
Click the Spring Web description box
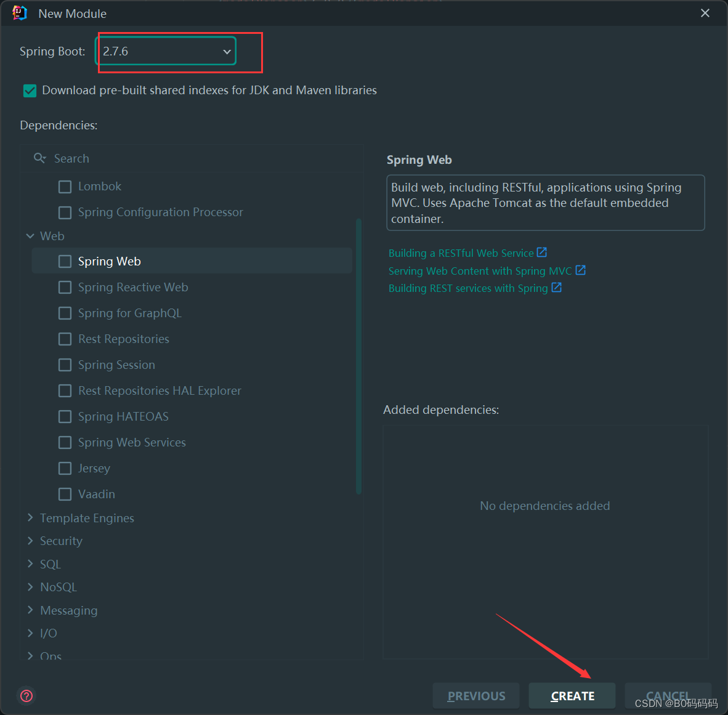tap(546, 203)
